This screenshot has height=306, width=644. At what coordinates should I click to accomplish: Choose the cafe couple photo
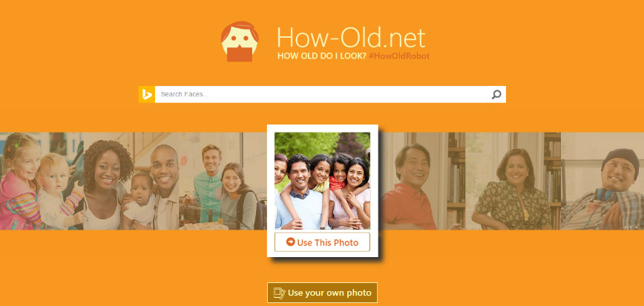pyautogui.click(x=223, y=181)
